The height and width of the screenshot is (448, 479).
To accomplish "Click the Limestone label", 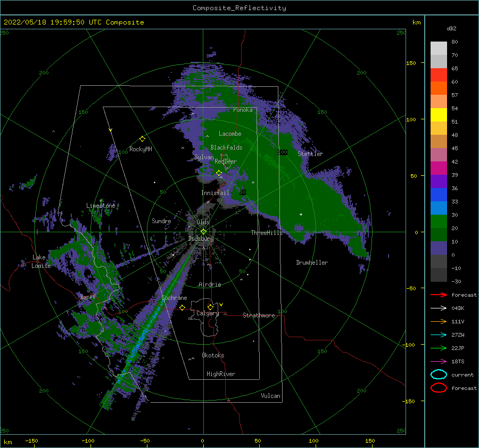I will point(101,206).
